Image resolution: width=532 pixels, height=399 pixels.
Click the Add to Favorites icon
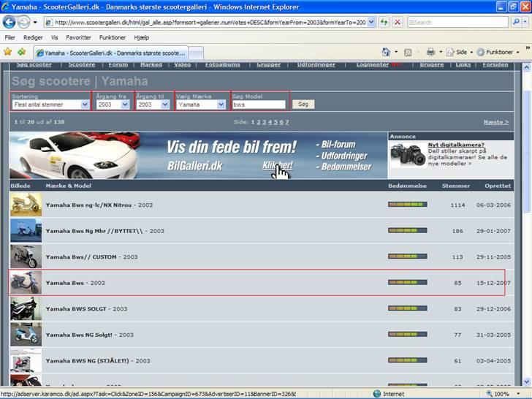click(21, 53)
